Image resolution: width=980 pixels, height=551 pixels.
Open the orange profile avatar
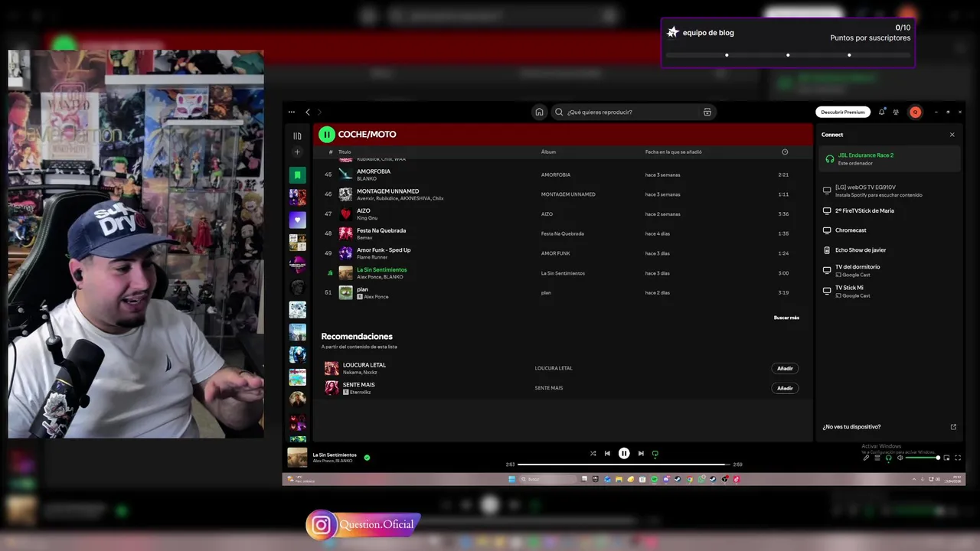915,112
